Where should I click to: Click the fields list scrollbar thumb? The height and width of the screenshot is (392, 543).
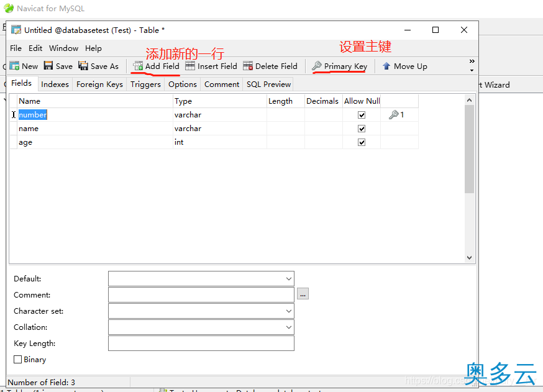click(x=469, y=149)
